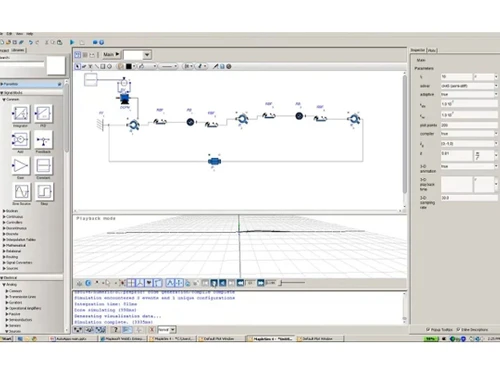Select the fixed frame ground component in diagram
Viewport: 500px width, 375px height.
[x=101, y=125]
